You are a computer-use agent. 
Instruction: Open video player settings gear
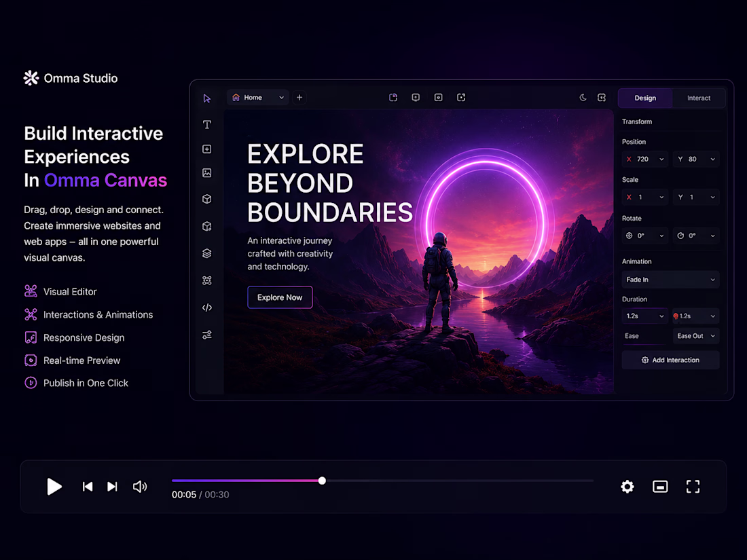click(x=627, y=486)
